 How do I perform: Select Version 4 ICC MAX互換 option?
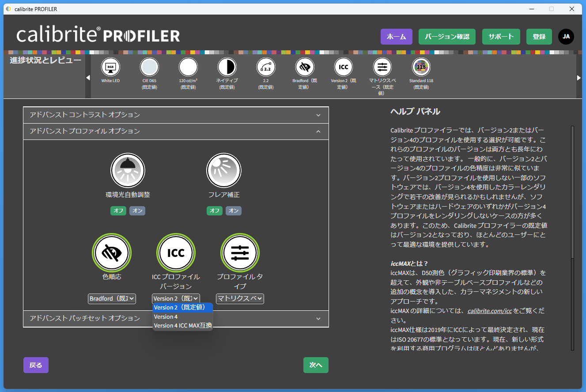tap(183, 325)
